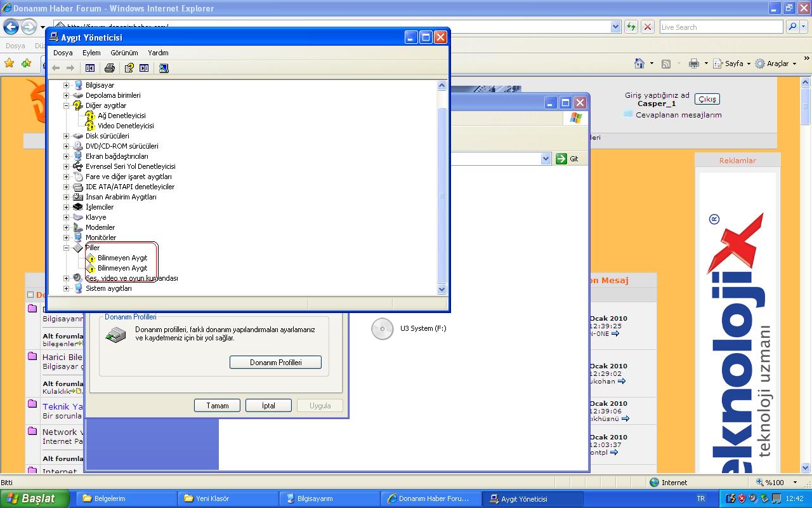Image resolution: width=812 pixels, height=508 pixels.
Task: Click the Tamam button
Action: pyautogui.click(x=217, y=406)
